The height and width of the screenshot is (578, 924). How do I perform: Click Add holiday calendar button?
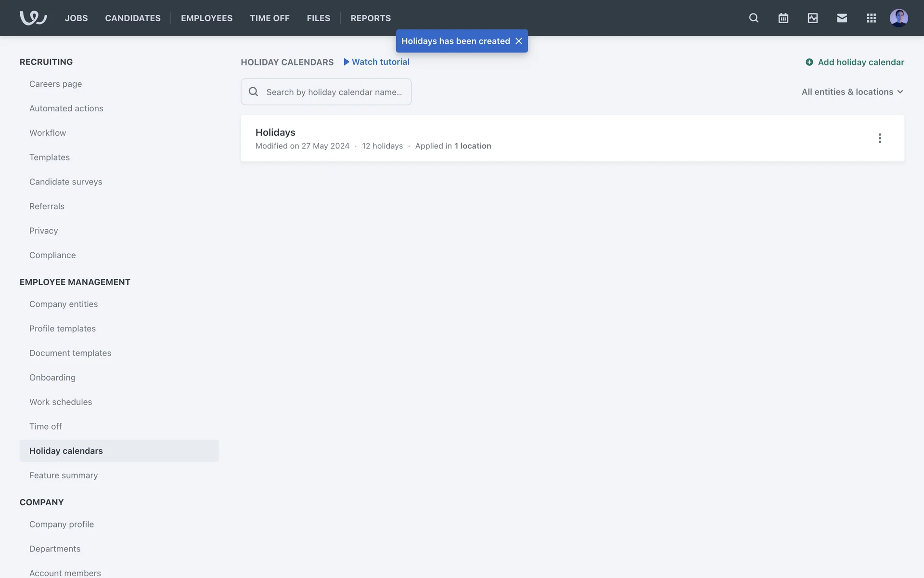click(x=855, y=62)
